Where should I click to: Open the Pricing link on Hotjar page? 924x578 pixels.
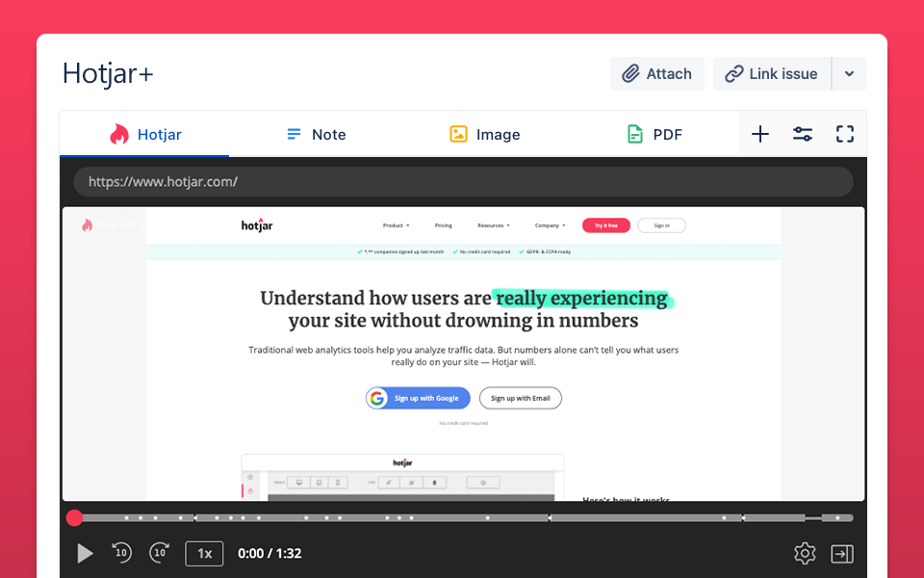click(443, 225)
